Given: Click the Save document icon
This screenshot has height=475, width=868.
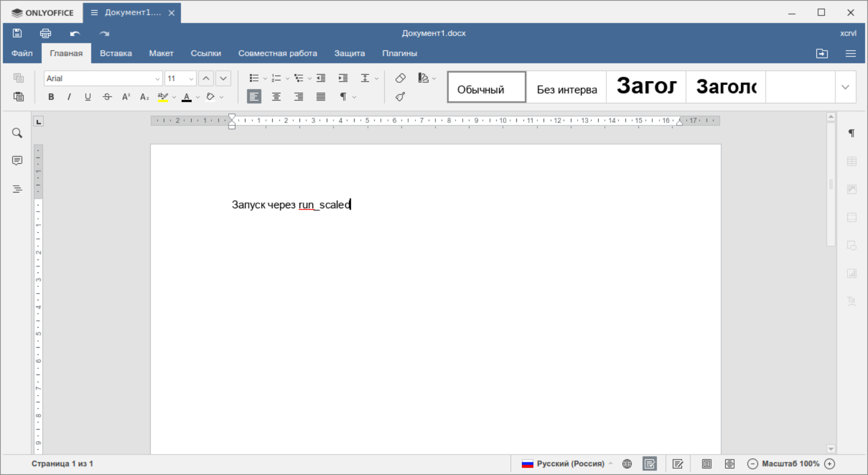Looking at the screenshot, I should 17,33.
